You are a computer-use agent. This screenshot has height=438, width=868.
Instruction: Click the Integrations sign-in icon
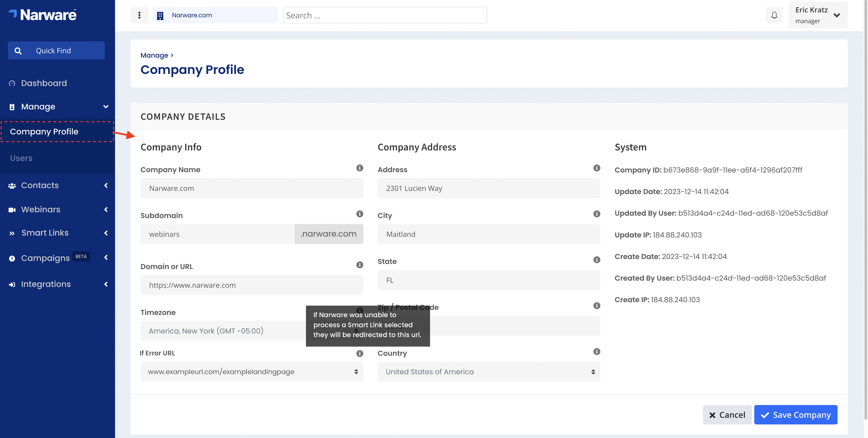tap(12, 284)
